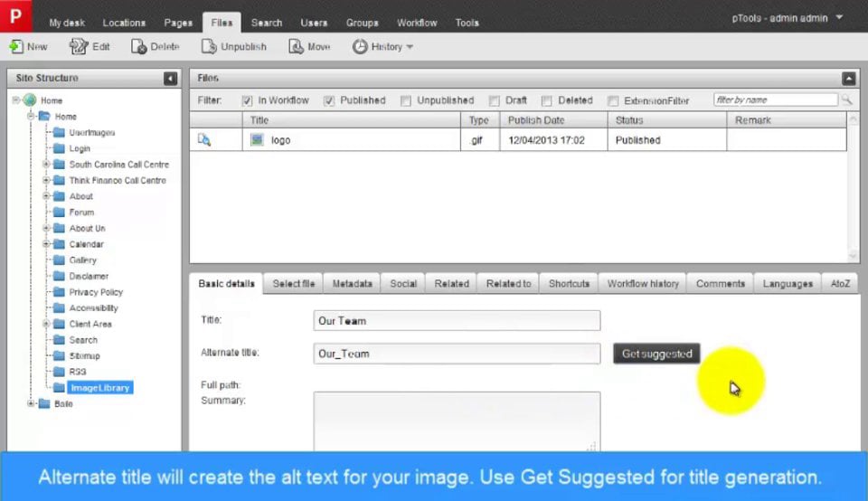
Task: Enable the Deleted filter checkbox
Action: coord(546,100)
